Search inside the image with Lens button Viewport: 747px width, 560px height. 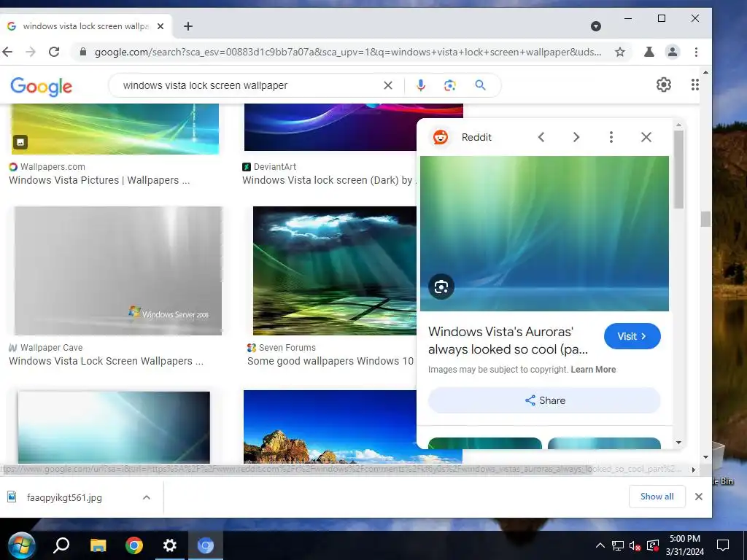click(x=441, y=287)
